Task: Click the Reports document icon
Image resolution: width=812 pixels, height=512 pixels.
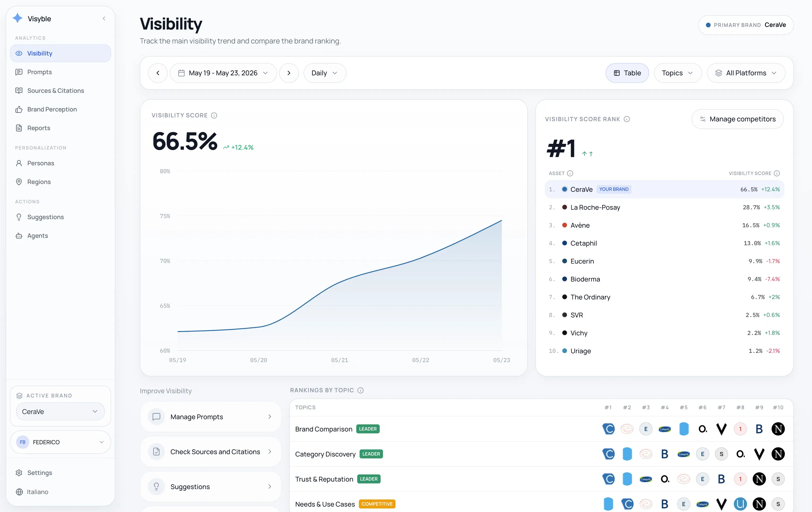Action: pyautogui.click(x=19, y=128)
